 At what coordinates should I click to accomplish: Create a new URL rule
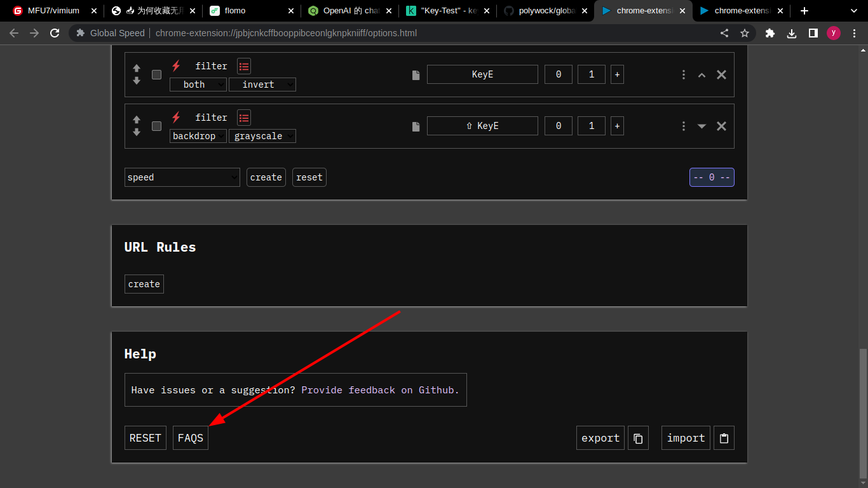coord(144,284)
